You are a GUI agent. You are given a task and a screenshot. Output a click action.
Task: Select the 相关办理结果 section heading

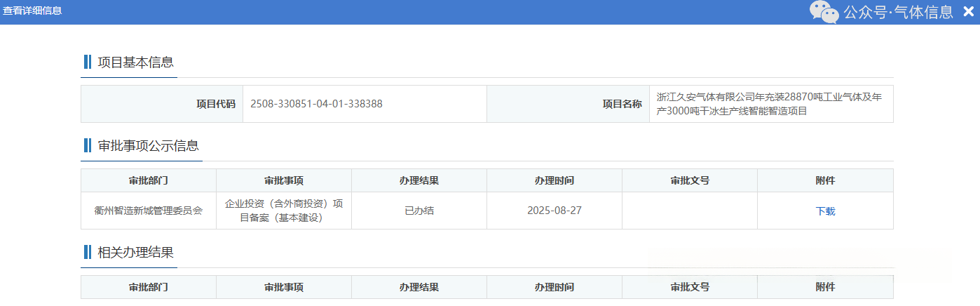pyautogui.click(x=135, y=252)
